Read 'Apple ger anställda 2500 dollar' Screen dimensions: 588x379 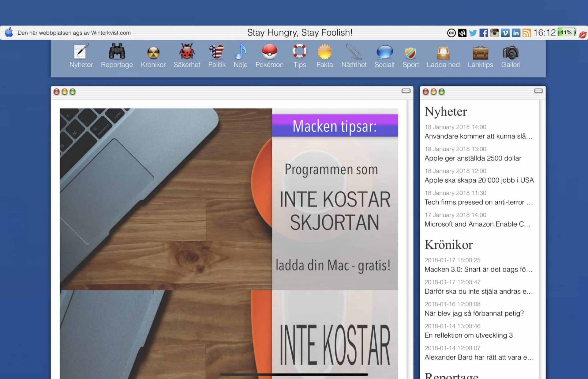473,158
